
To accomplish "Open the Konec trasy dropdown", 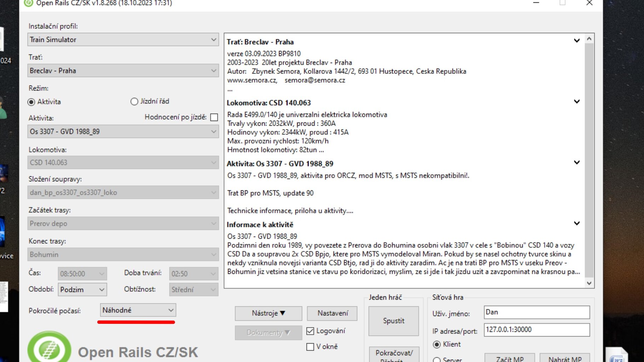I will (x=123, y=255).
